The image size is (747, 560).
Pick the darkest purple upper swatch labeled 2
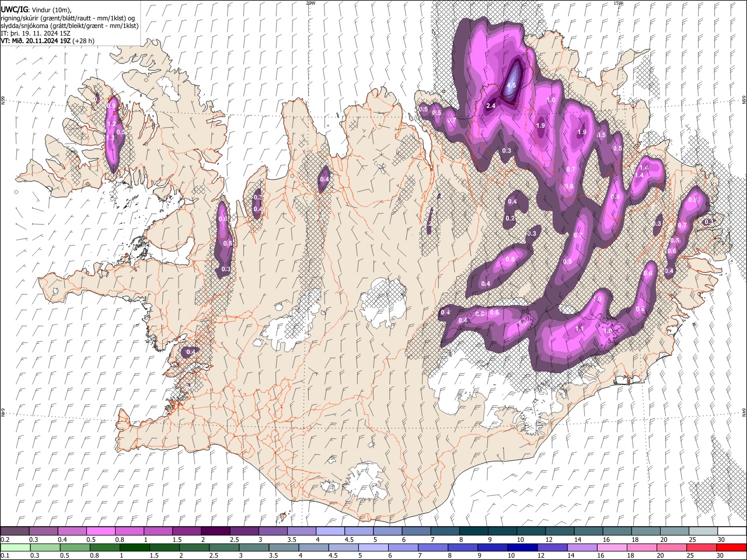point(215,531)
